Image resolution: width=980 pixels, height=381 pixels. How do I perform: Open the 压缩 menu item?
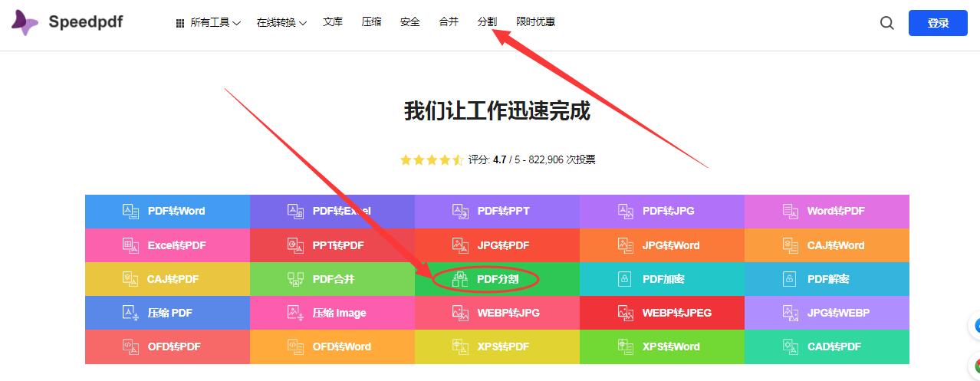point(371,22)
